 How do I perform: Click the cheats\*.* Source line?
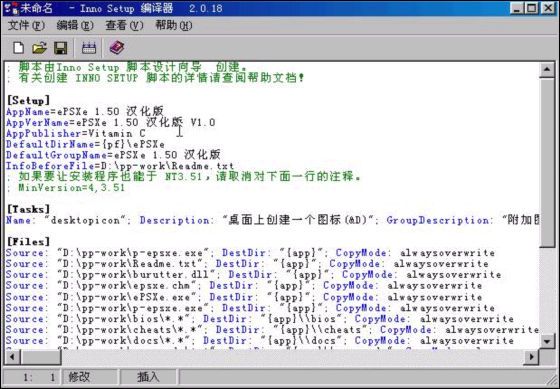click(x=272, y=329)
